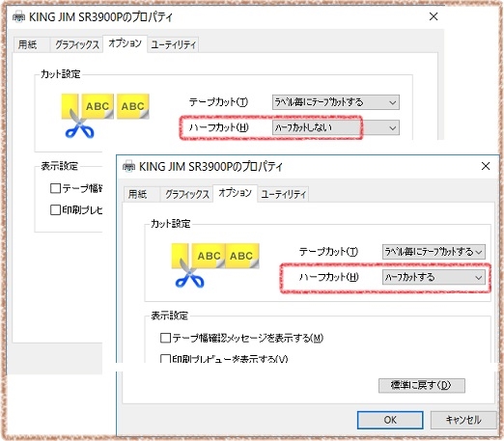
Task: Toggle テープ幅 checkbox in back window
Action: point(55,188)
